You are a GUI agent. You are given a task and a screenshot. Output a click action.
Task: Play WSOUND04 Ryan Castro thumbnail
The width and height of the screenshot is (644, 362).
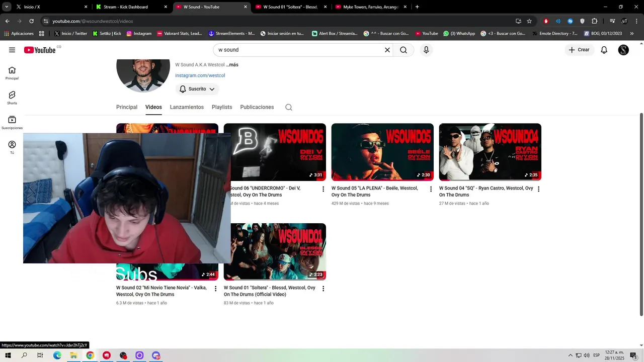490,152
